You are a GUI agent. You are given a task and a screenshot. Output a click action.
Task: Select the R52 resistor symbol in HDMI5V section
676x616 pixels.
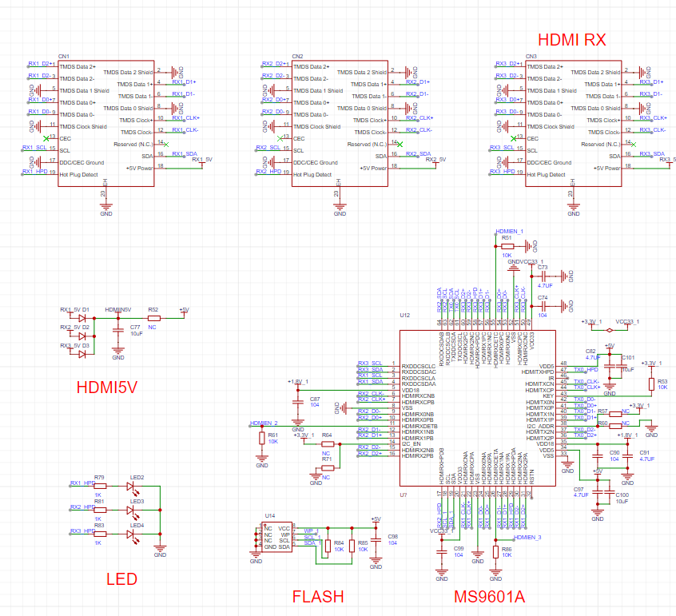click(x=154, y=318)
